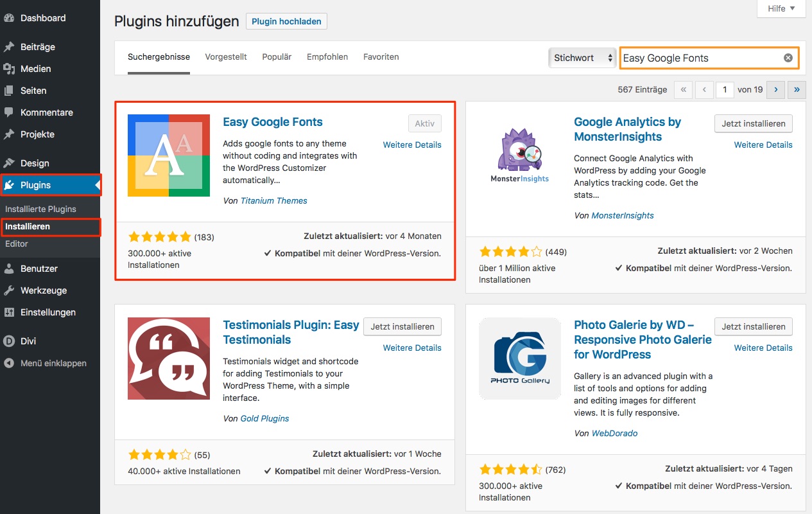Viewport: 812px width, 514px height.
Task: Click the Photo Galerie star rating
Action: [510, 469]
